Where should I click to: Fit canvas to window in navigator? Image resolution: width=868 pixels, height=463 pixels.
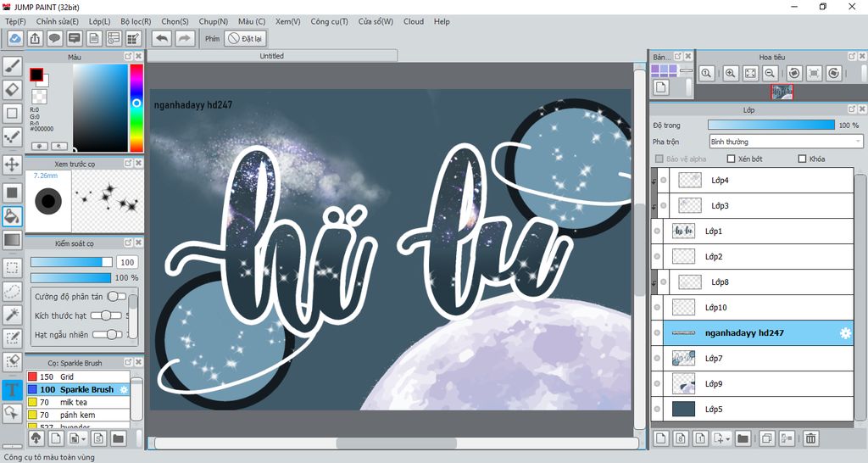(750, 73)
